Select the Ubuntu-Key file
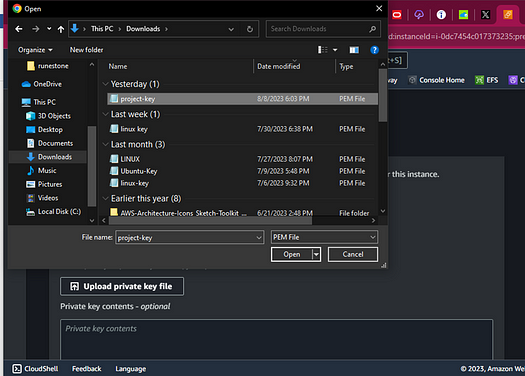 242,171
